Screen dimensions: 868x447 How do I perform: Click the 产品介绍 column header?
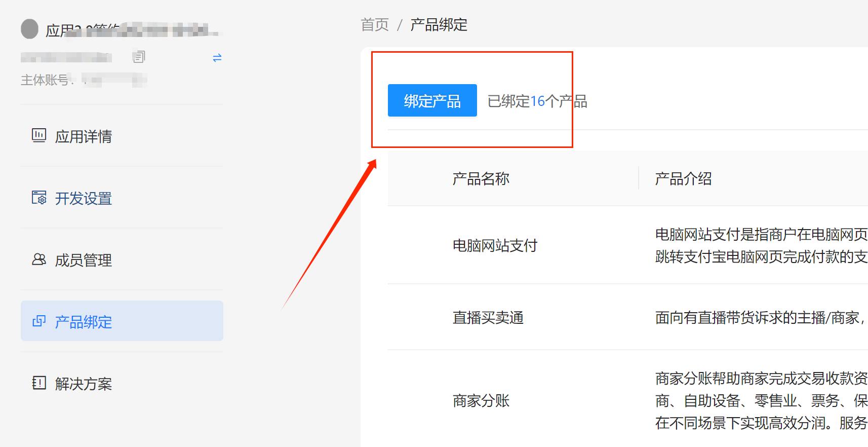tap(683, 178)
